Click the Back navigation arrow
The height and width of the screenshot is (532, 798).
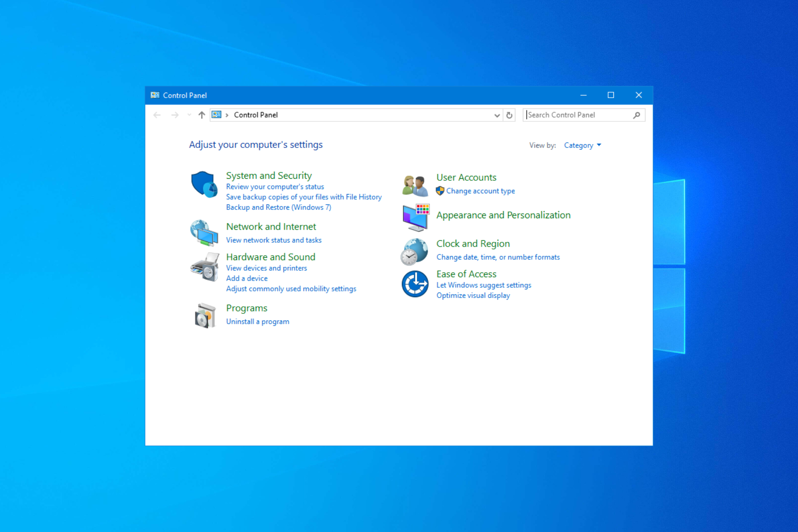[157, 115]
